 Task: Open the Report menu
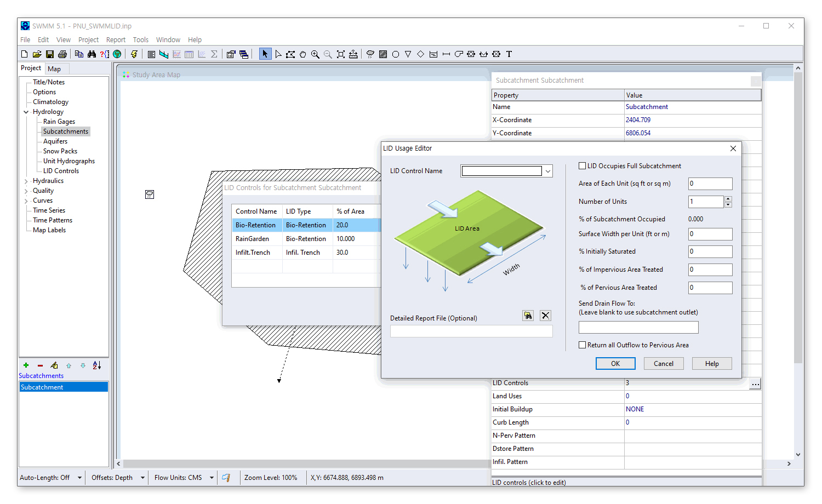pos(116,40)
